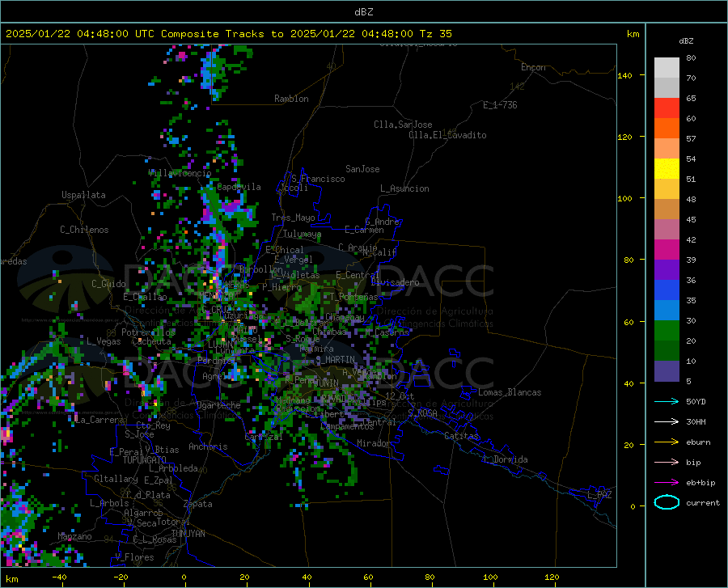Click the current legend label
Screen dimensions: 728x588
(x=703, y=502)
